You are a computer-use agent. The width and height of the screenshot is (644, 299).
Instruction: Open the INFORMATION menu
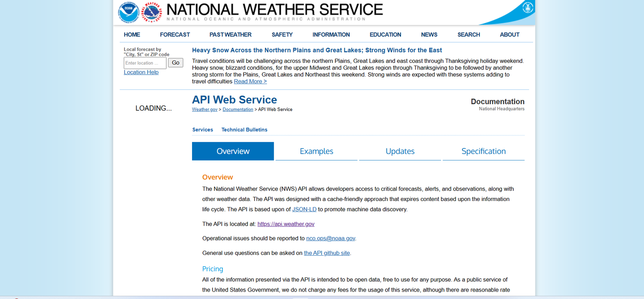coord(331,35)
